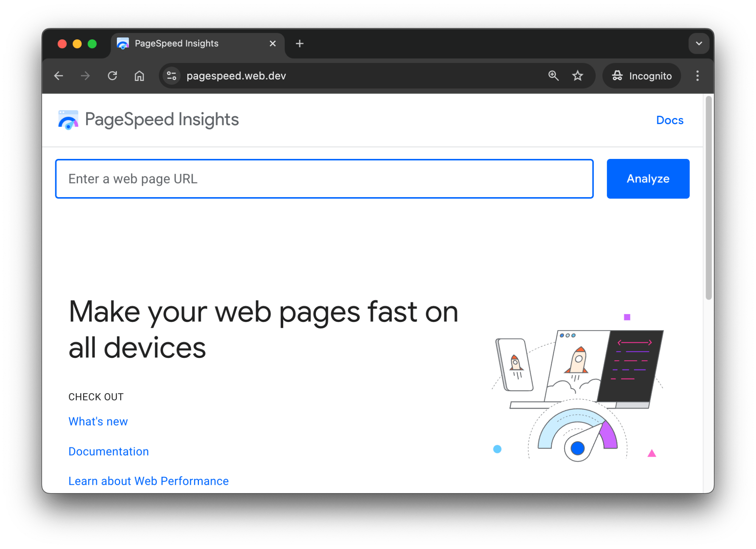
Task: Click the PageSpeed Insights logo icon
Action: (x=68, y=120)
